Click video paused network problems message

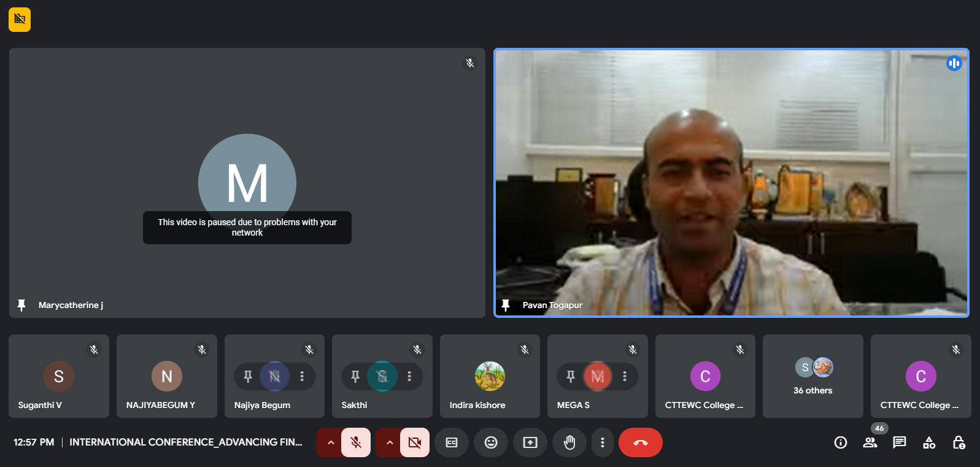point(247,228)
